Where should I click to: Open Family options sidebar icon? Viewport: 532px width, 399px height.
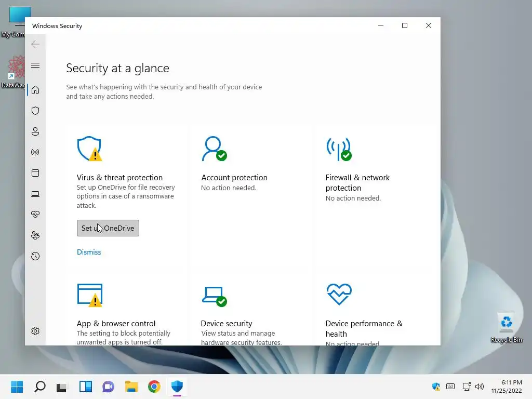(35, 235)
